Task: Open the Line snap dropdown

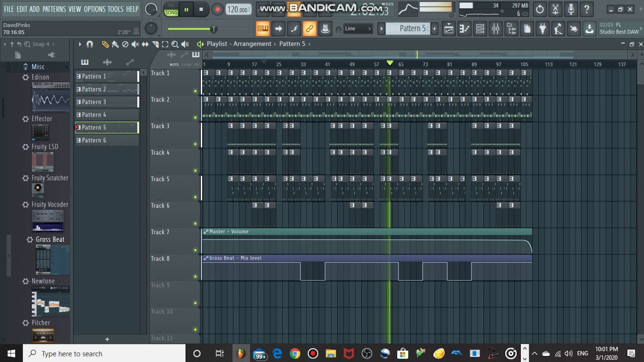Action: [x=358, y=29]
